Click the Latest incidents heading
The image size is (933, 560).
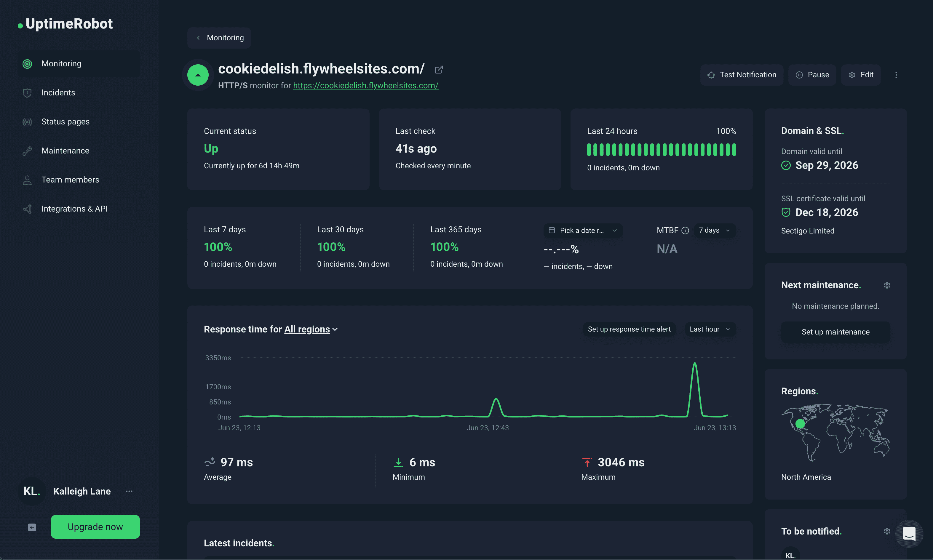coord(239,543)
